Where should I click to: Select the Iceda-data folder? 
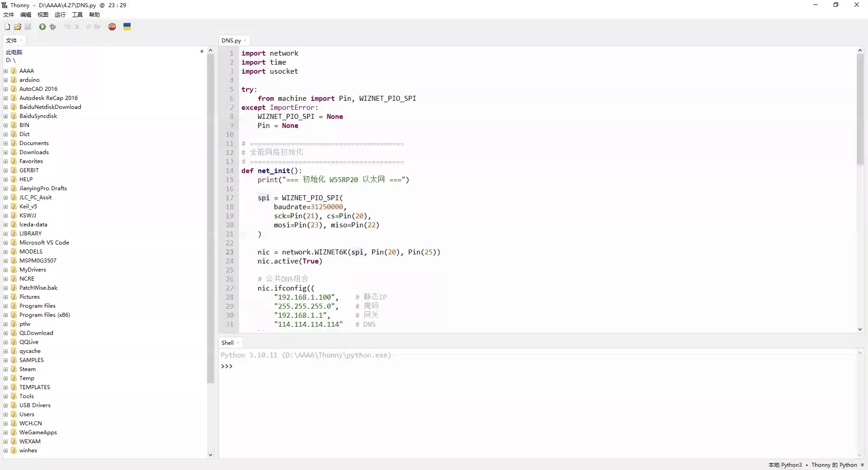[33, 225]
